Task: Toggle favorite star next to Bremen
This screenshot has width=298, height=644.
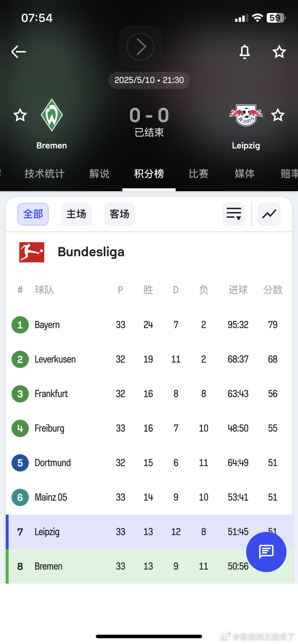Action: (20, 115)
